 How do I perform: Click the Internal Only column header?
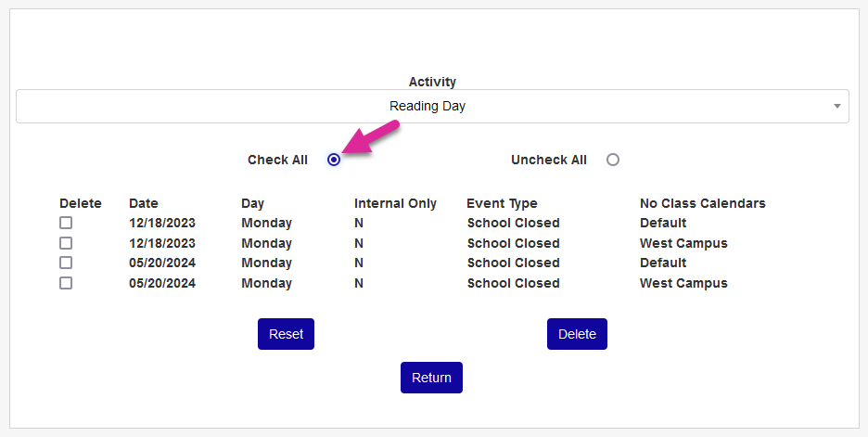pyautogui.click(x=395, y=203)
